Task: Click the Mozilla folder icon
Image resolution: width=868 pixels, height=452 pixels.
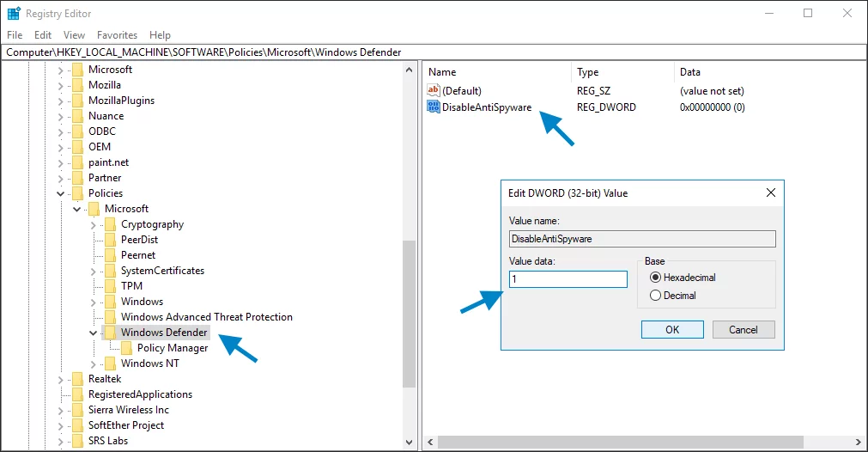Action: pos(77,85)
